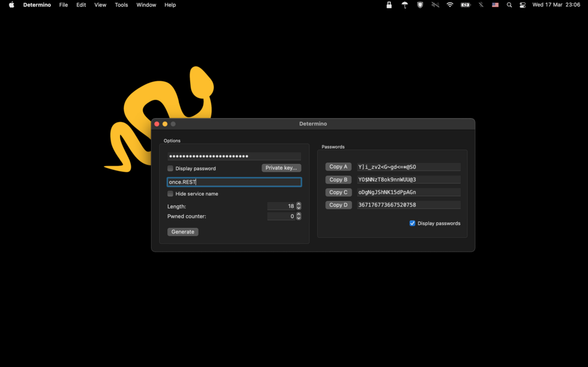Screen dimensions: 588x367
Task: Minimize the Determino window with yellow button
Action: pyautogui.click(x=165, y=124)
